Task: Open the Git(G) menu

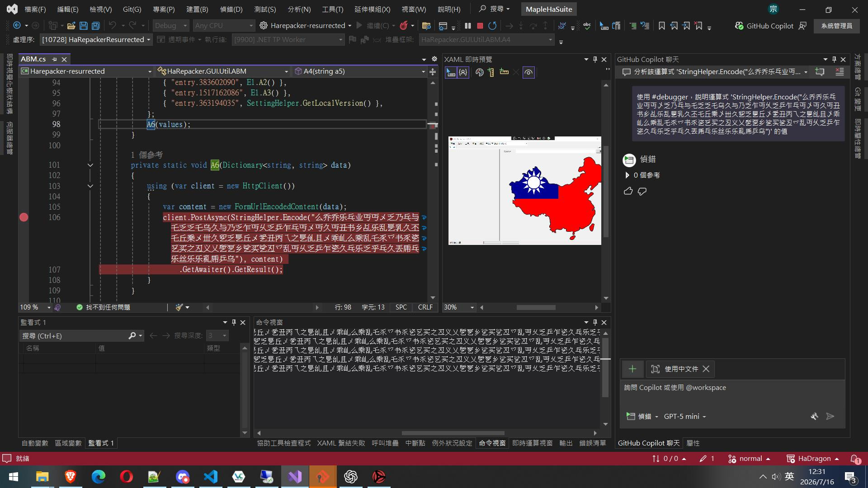Action: [132, 9]
